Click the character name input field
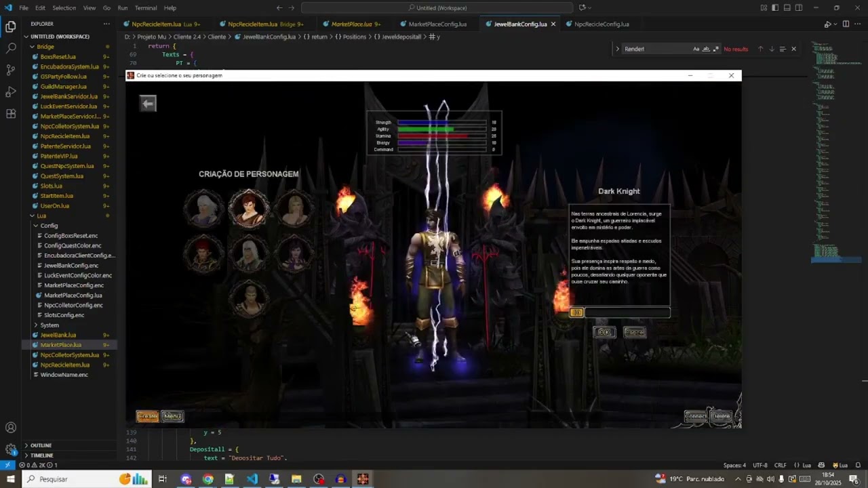868x488 pixels. pos(627,312)
